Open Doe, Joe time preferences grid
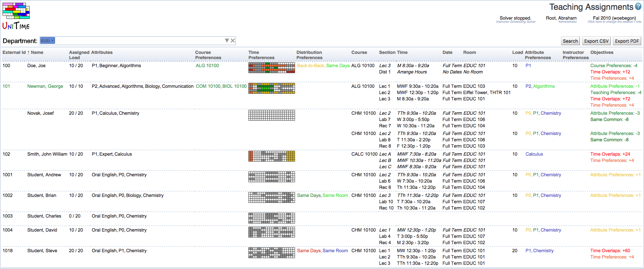This screenshot has height=269, width=644. pos(272,68)
